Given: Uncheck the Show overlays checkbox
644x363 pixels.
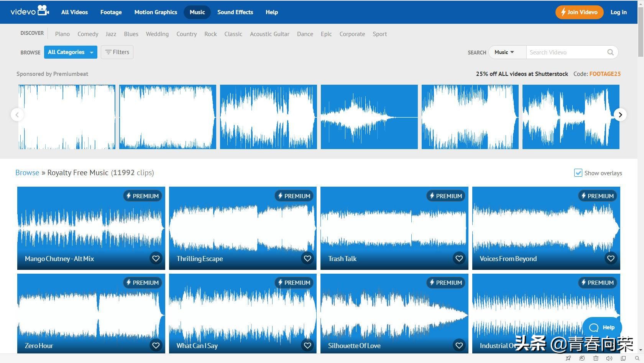Looking at the screenshot, I should coord(578,173).
